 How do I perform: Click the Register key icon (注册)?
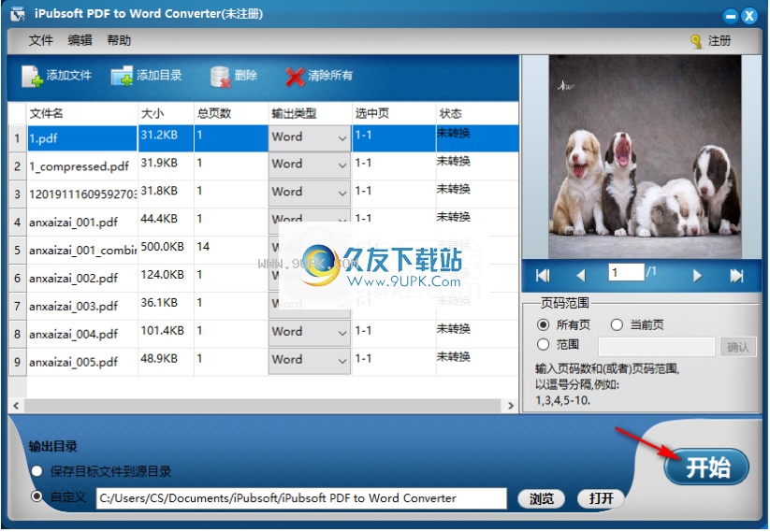coord(695,41)
